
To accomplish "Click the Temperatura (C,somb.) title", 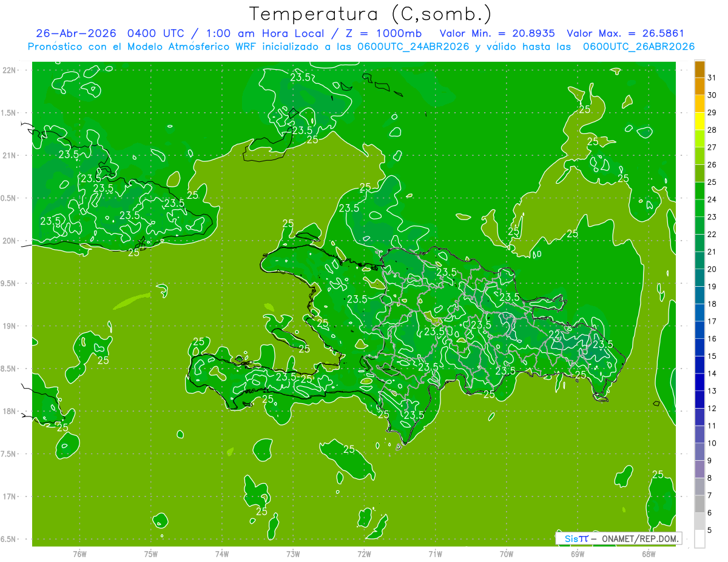I will [x=371, y=13].
